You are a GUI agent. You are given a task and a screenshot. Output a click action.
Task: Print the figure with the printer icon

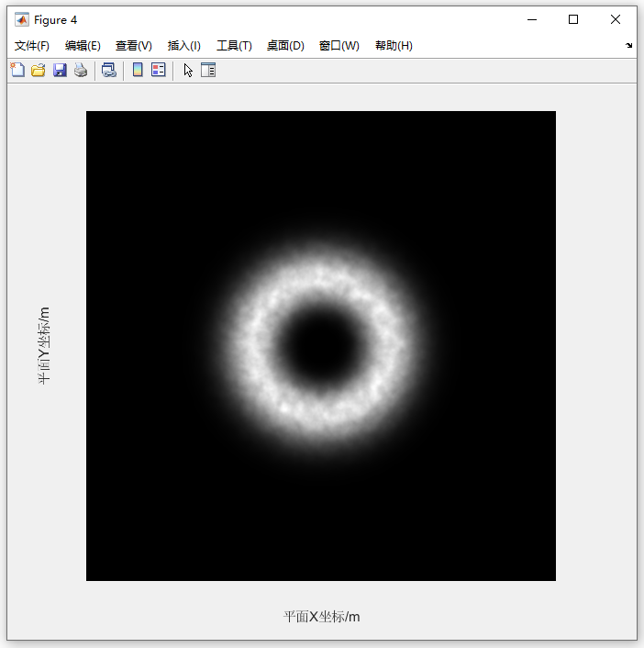point(81,70)
